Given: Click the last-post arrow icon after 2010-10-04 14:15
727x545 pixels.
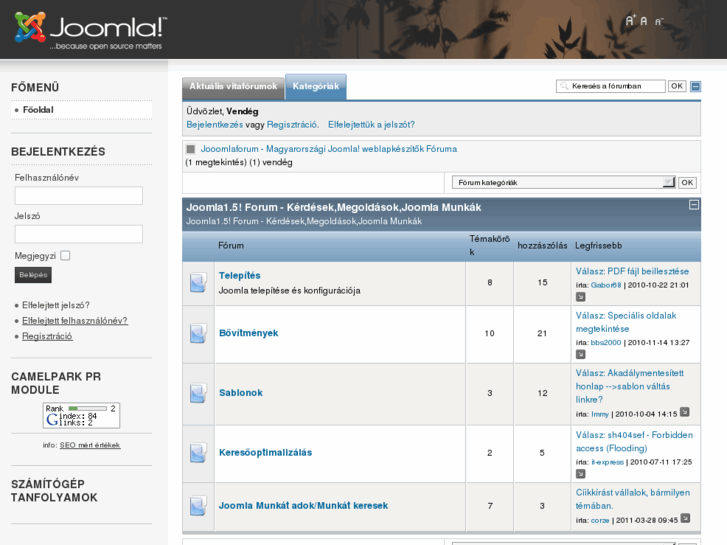Looking at the screenshot, I should [x=685, y=412].
